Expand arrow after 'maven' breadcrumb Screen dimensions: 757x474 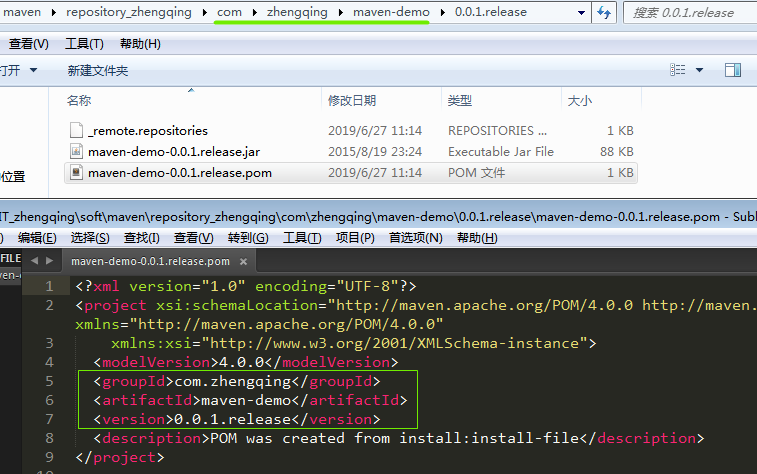(x=53, y=13)
